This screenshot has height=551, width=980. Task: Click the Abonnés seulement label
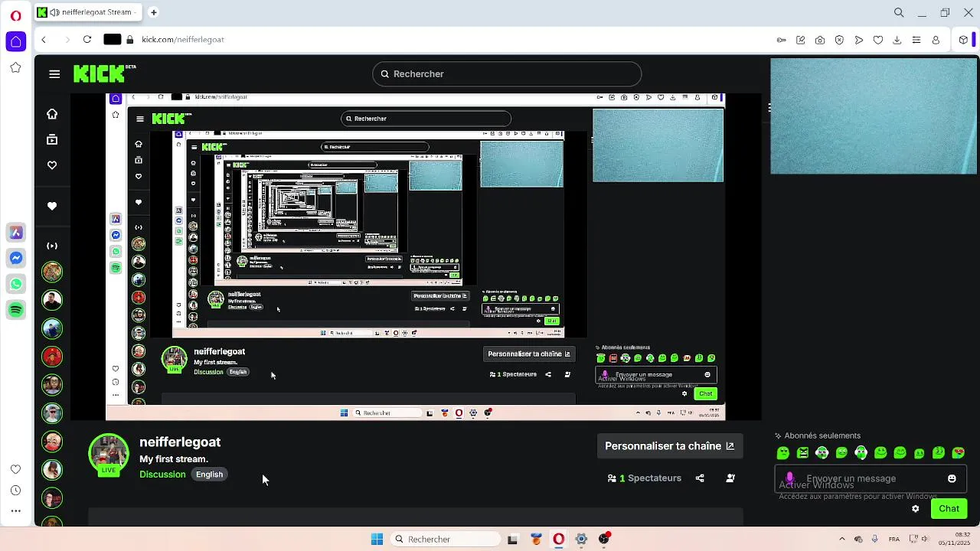822,435
